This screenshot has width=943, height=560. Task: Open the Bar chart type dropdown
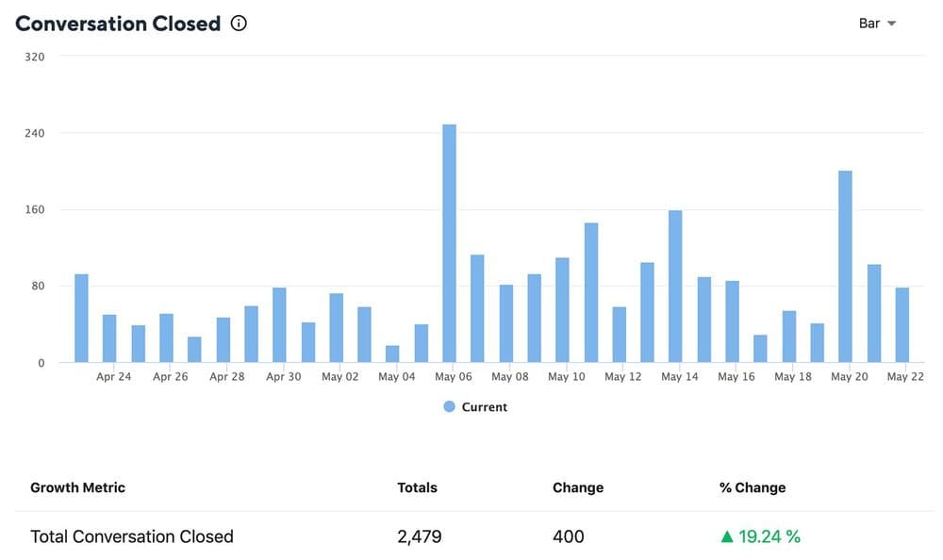[876, 24]
